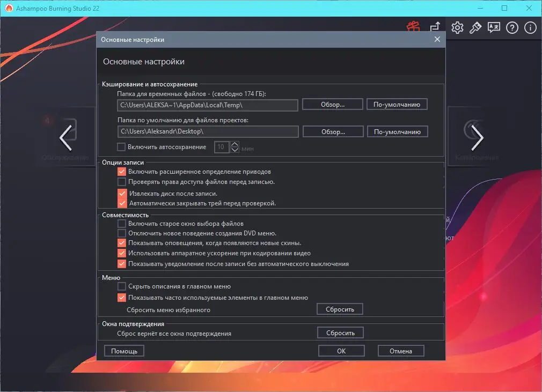Open Burning Studio settings via gear icon
Image resolution: width=542 pixels, height=392 pixels.
click(x=457, y=27)
